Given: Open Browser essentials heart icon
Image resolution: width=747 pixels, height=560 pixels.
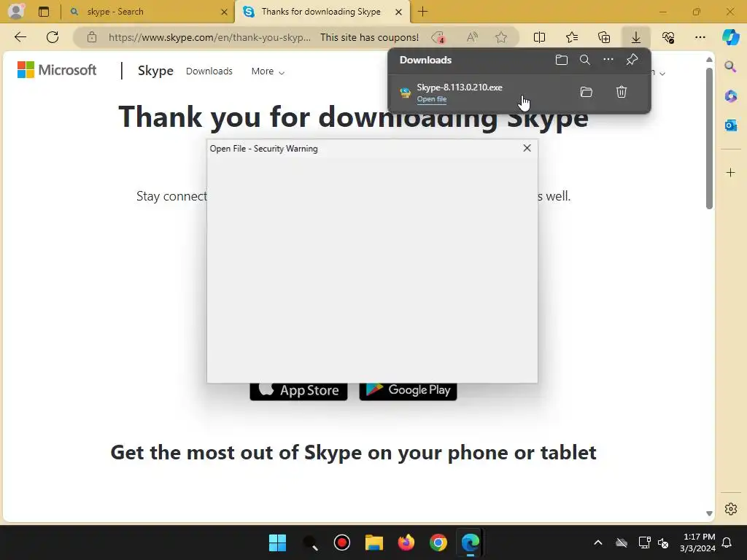Looking at the screenshot, I should coord(668,37).
